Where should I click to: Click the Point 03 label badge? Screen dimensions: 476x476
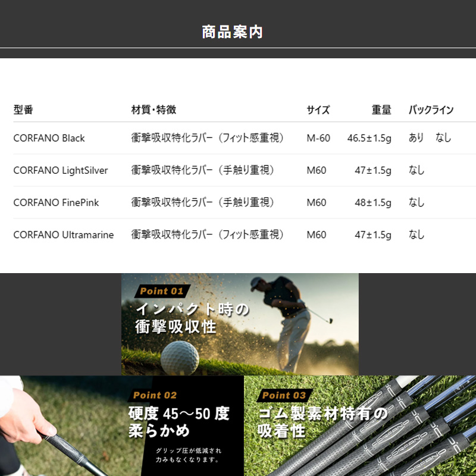coord(284,395)
